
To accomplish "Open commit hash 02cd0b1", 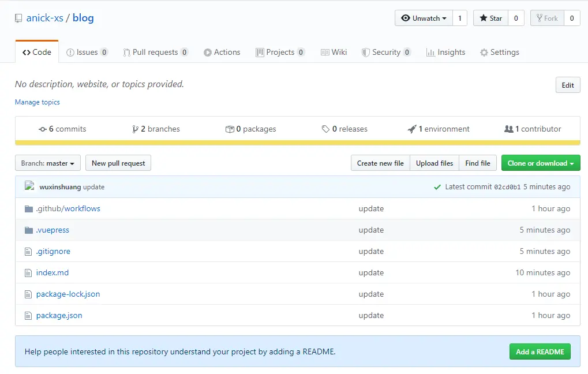I will pos(507,187).
